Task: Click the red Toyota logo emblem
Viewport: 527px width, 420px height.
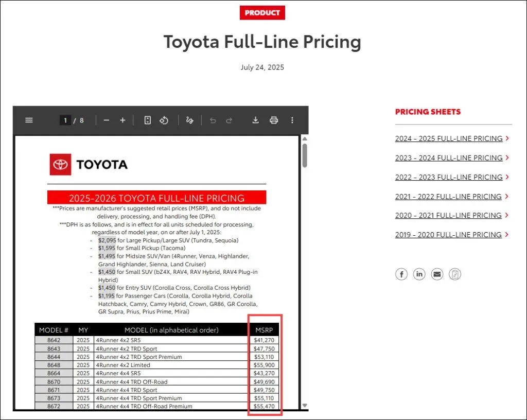Action: click(61, 165)
